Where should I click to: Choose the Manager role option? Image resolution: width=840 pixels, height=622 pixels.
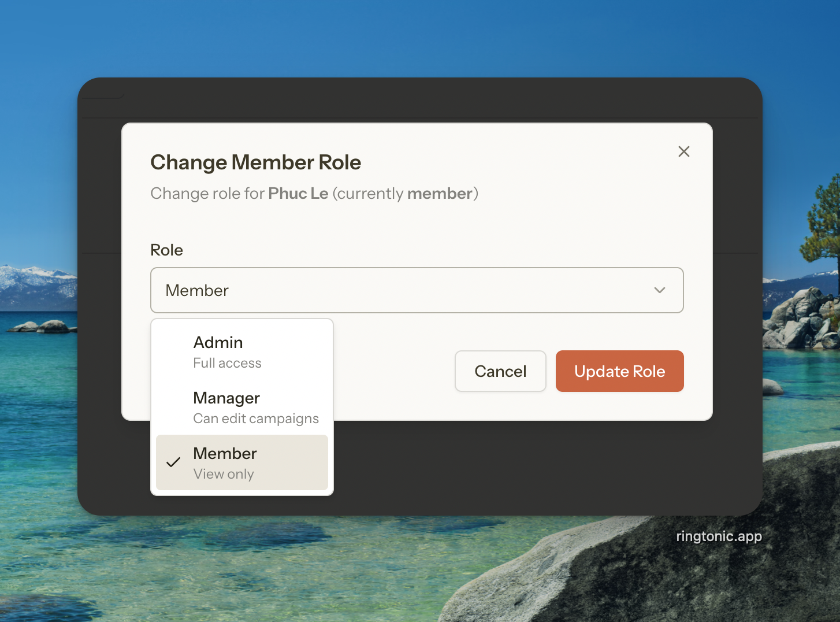pyautogui.click(x=241, y=408)
